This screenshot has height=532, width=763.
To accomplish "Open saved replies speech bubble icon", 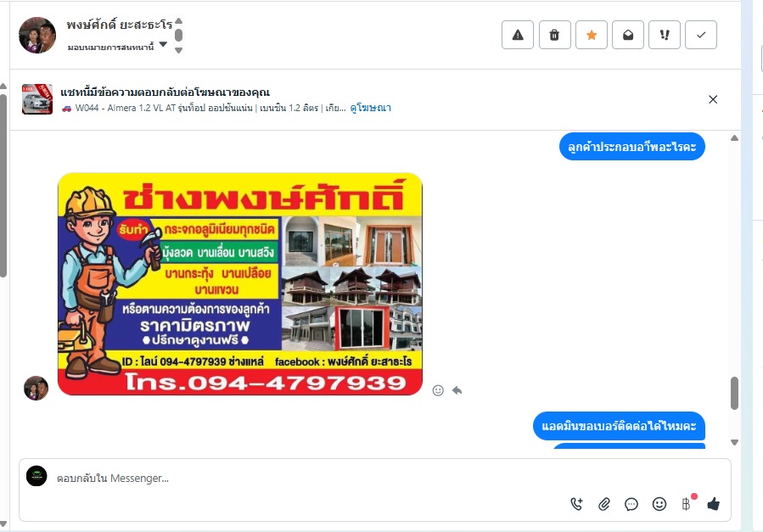I will pyautogui.click(x=631, y=504).
